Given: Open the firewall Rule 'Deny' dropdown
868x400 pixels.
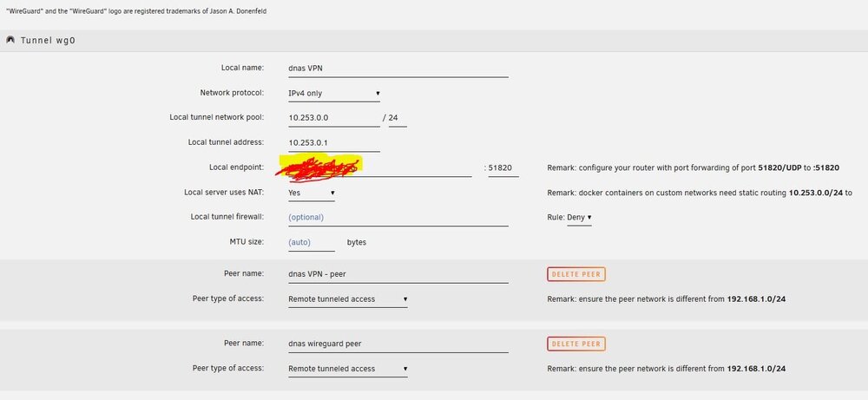Looking at the screenshot, I should pyautogui.click(x=579, y=218).
